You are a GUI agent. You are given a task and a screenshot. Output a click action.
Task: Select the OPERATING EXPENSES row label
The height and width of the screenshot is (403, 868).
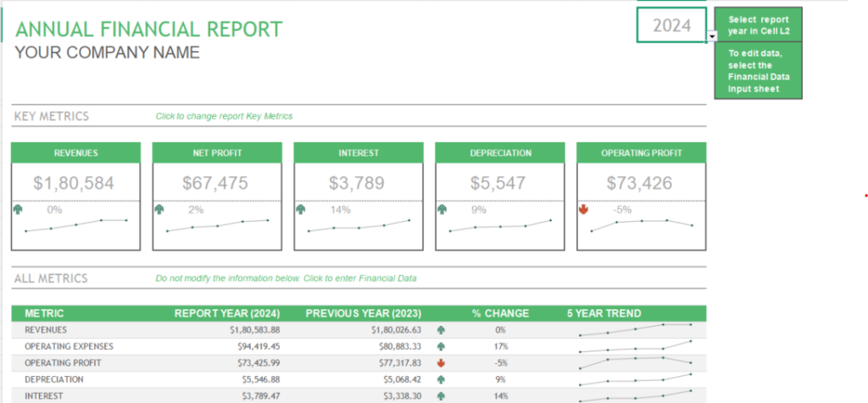tap(70, 346)
